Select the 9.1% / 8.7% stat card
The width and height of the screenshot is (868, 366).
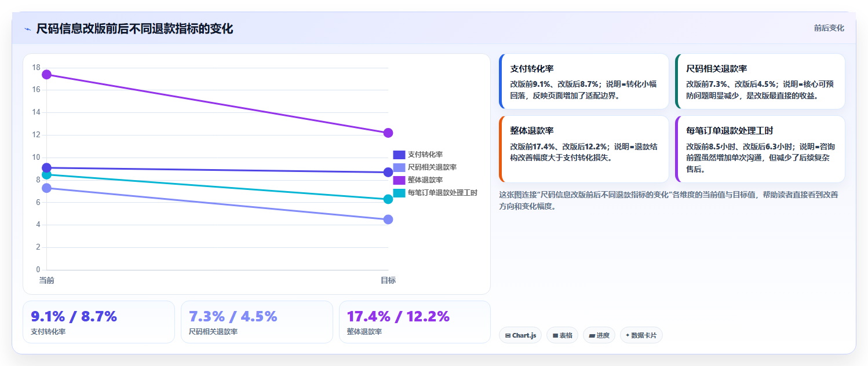pyautogui.click(x=99, y=322)
